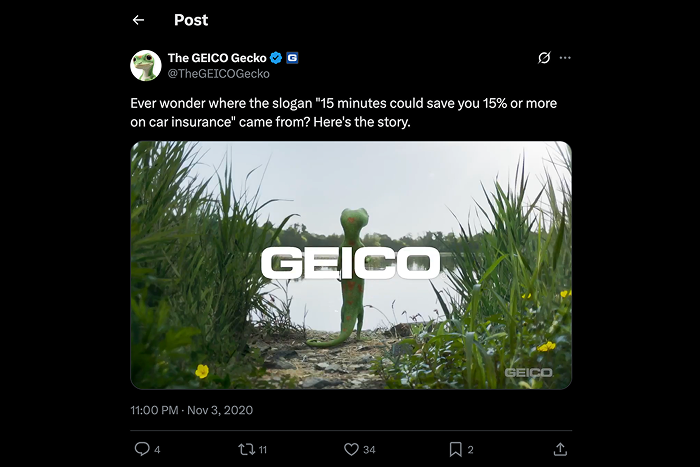The width and height of the screenshot is (700, 467).
Task: Click the post text about the slogan
Action: click(345, 113)
